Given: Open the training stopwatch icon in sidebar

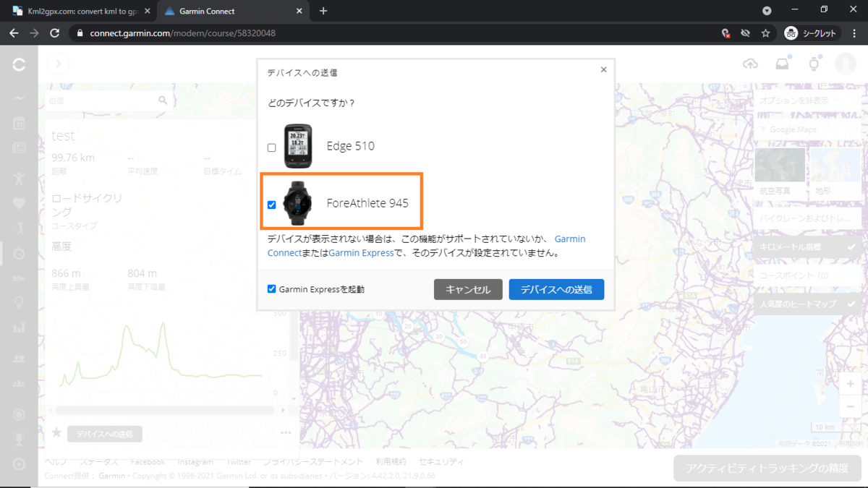Looking at the screenshot, I should 20,253.
